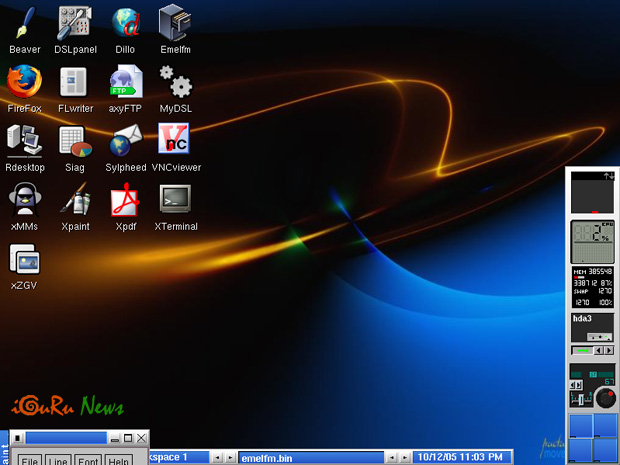Open the Beaver editor icon

pos(24,22)
